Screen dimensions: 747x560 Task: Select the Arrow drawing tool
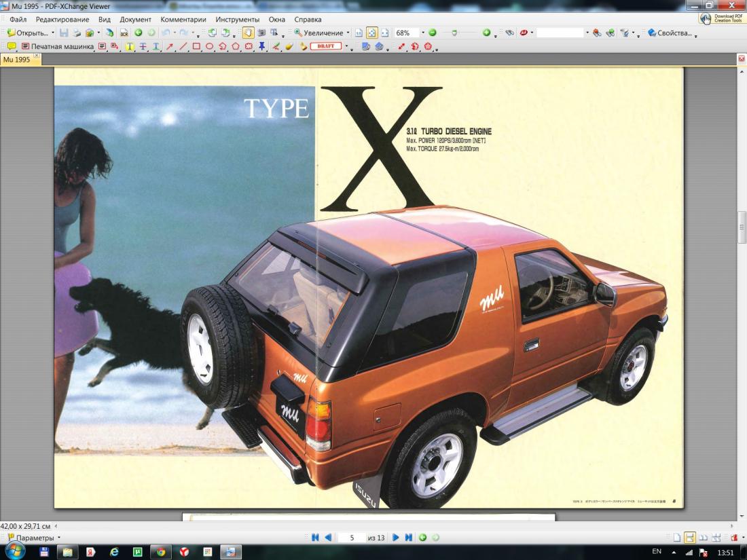click(170, 46)
